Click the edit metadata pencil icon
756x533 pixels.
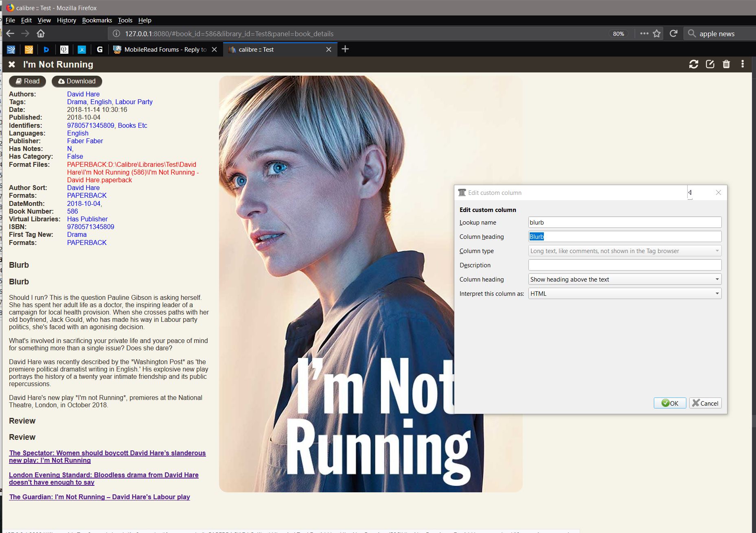[710, 64]
